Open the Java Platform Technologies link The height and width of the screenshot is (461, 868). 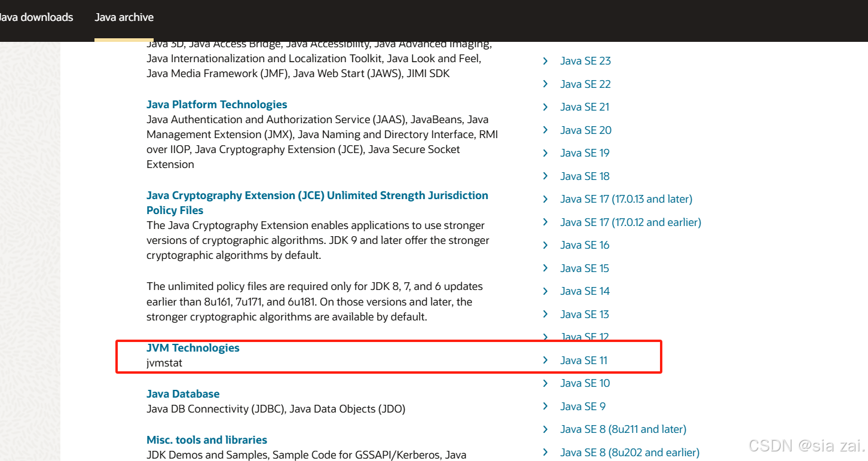tap(216, 104)
